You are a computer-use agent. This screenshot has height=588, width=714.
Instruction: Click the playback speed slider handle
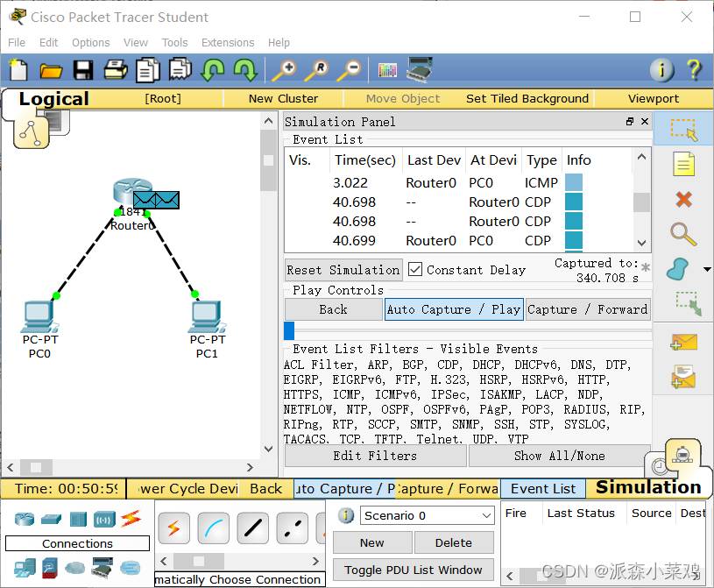click(x=289, y=330)
